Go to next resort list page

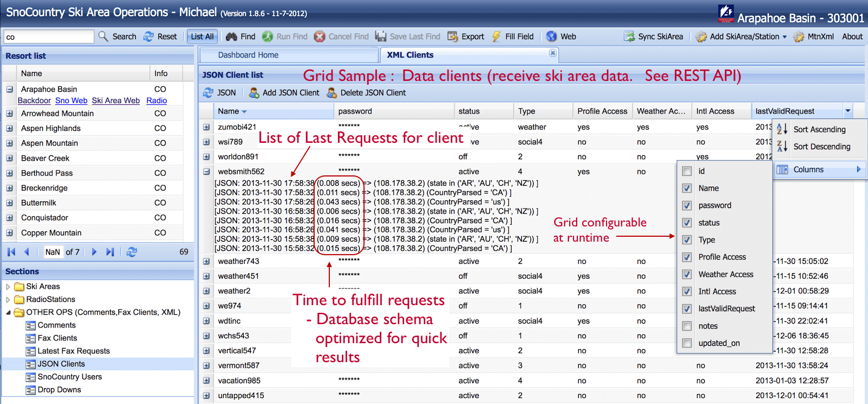point(94,252)
